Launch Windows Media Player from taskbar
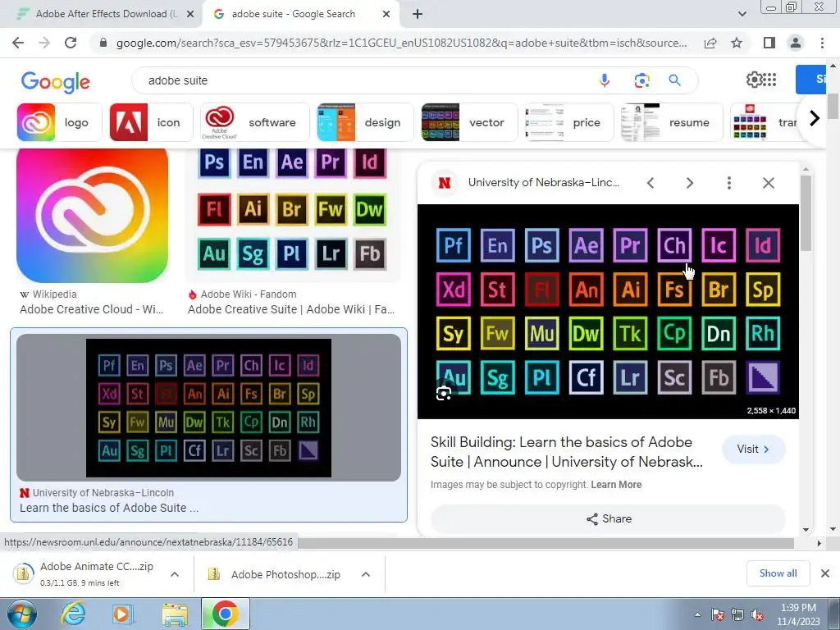The height and width of the screenshot is (630, 840). pos(122,614)
